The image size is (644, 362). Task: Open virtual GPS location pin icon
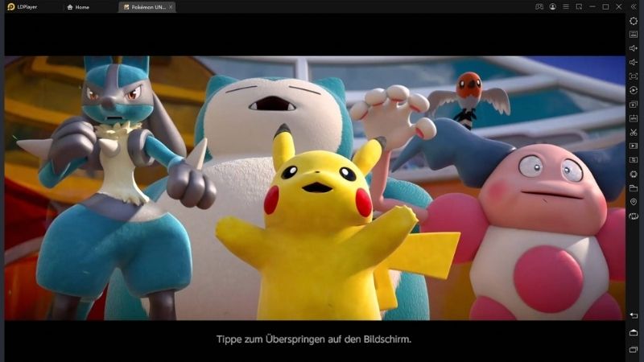pos(634,202)
